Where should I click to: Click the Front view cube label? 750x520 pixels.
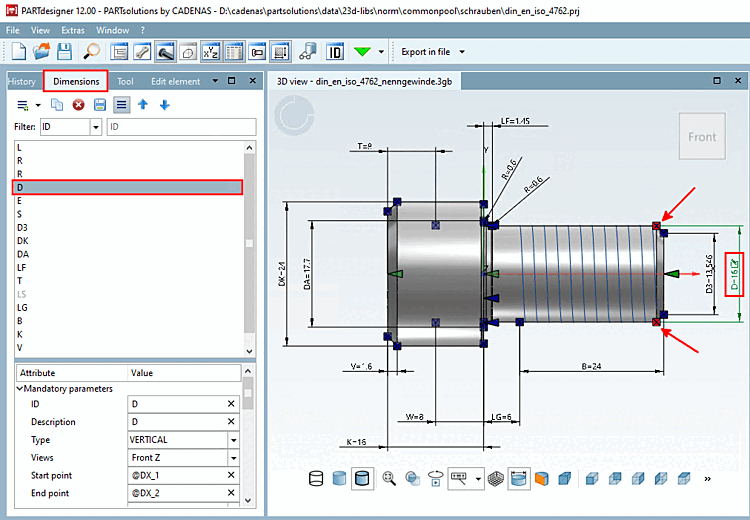pos(702,137)
